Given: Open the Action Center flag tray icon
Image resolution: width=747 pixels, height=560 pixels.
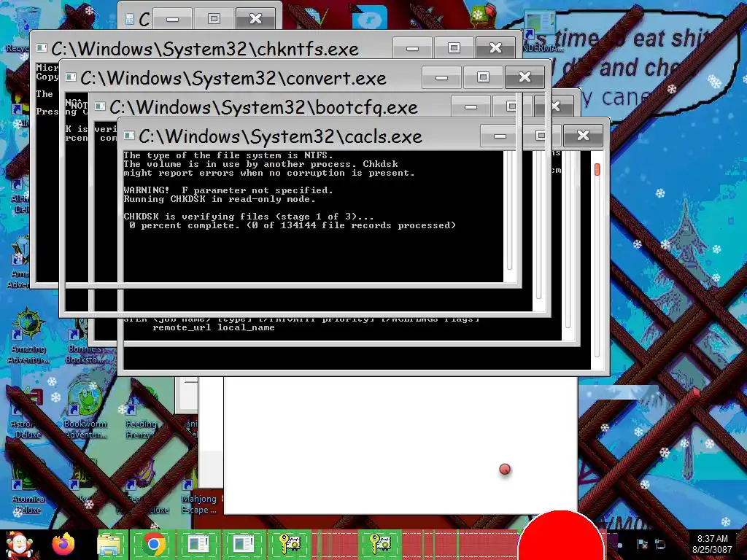Looking at the screenshot, I should pyautogui.click(x=642, y=544).
